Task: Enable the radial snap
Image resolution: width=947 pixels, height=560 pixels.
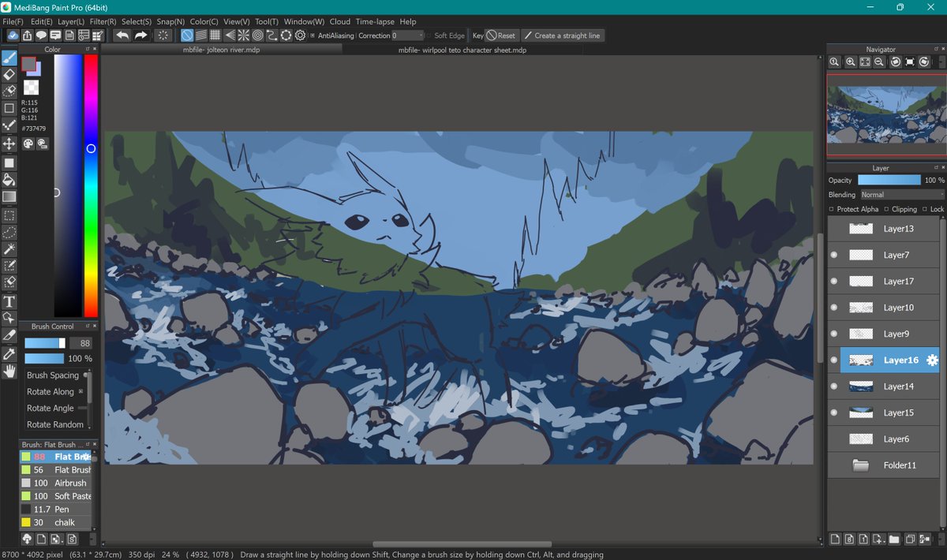Action: [x=243, y=35]
